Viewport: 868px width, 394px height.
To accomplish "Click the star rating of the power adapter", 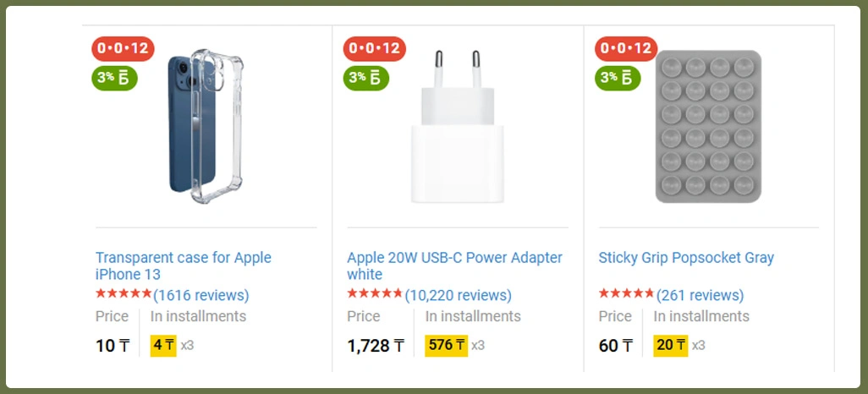I will (375, 294).
